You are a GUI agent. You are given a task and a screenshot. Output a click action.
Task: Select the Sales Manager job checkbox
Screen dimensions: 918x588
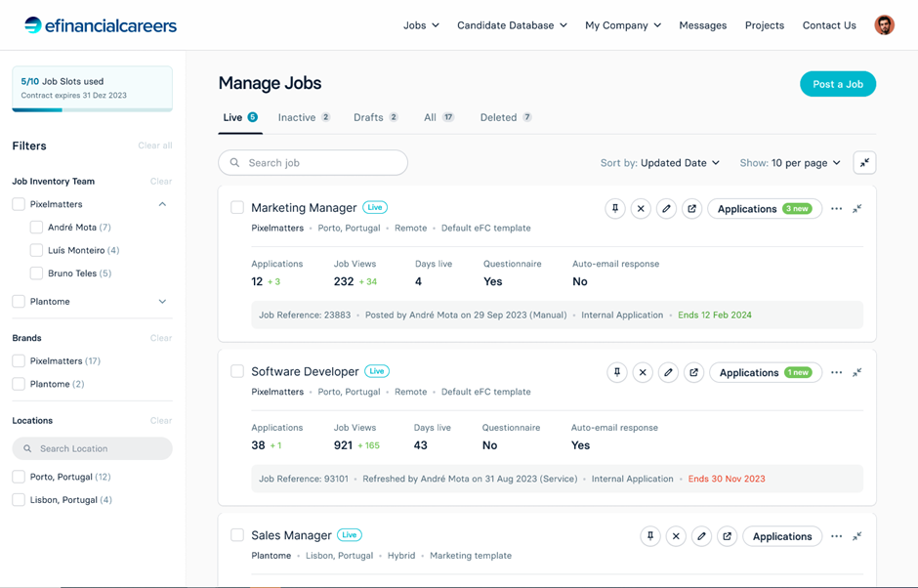[237, 534]
